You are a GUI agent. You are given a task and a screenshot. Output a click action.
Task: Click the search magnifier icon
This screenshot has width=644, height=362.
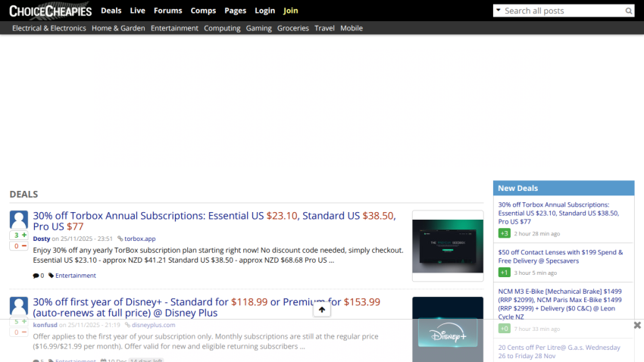628,11
